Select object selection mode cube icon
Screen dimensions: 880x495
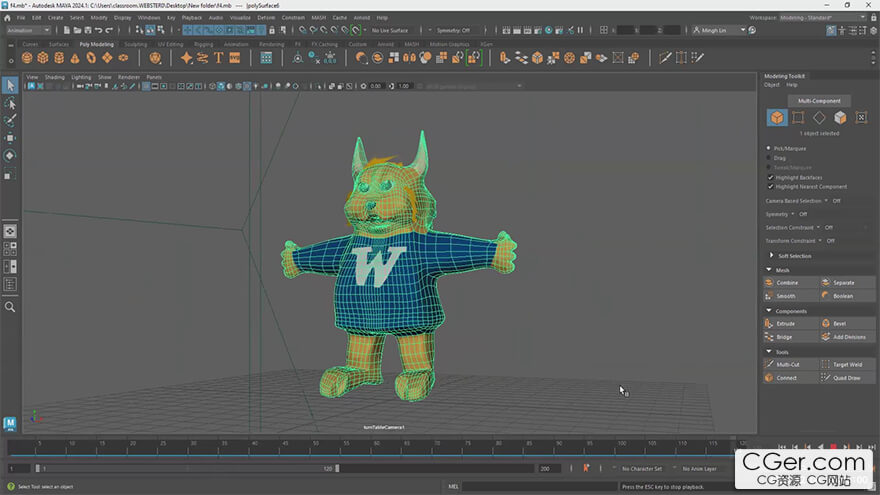point(777,117)
